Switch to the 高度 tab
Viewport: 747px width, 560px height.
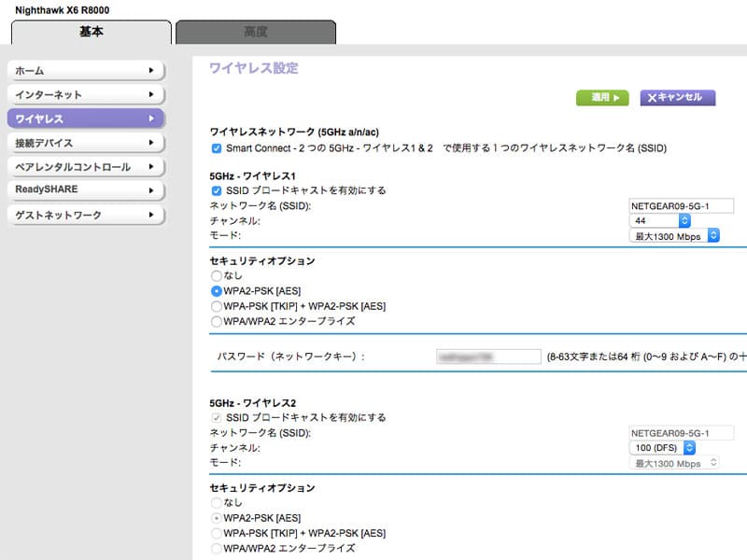point(255,32)
